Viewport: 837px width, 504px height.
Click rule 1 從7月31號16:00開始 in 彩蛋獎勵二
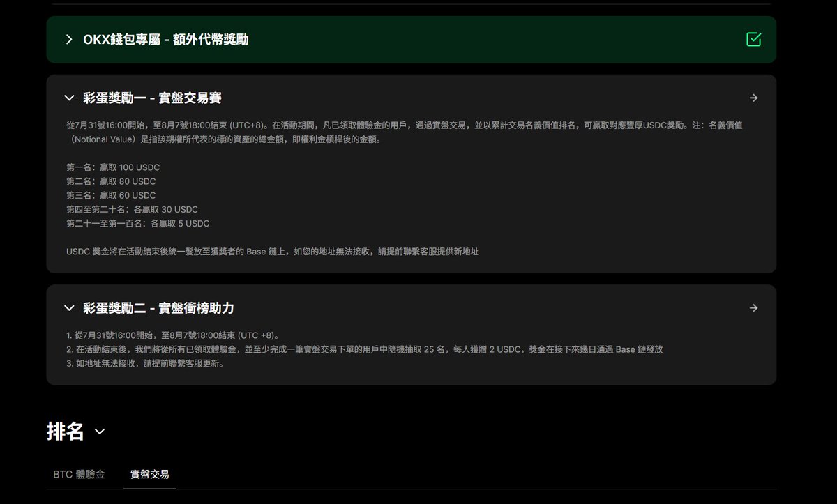click(173, 335)
